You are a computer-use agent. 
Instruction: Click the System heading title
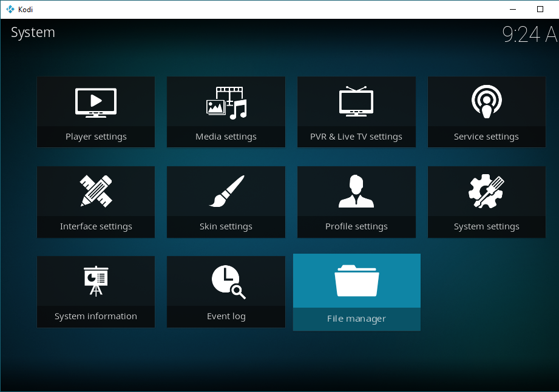click(x=33, y=33)
